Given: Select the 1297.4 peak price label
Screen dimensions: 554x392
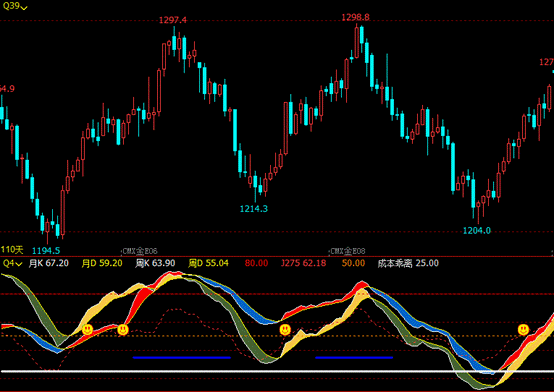Looking at the screenshot, I should pos(172,20).
